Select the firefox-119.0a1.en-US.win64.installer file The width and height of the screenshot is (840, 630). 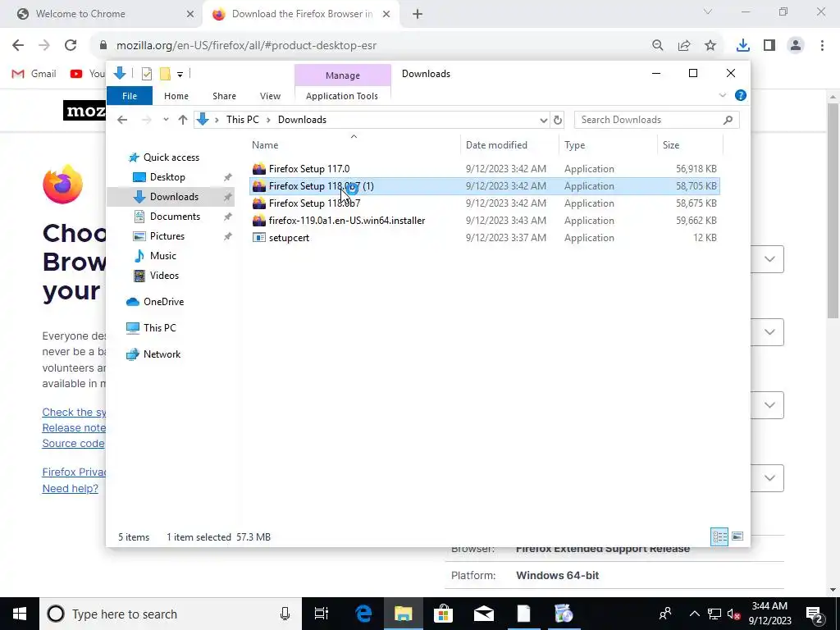(485, 220)
